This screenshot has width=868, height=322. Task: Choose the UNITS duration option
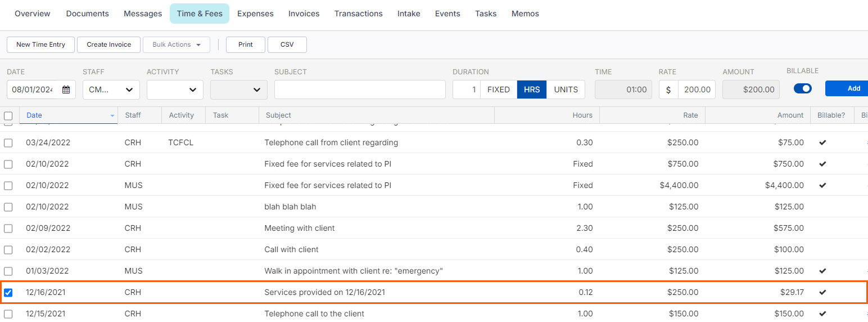tap(566, 90)
